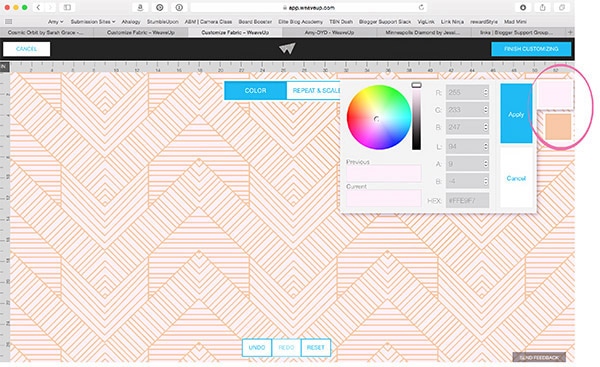Apply the selected color
This screenshot has height=367, width=600.
point(516,114)
